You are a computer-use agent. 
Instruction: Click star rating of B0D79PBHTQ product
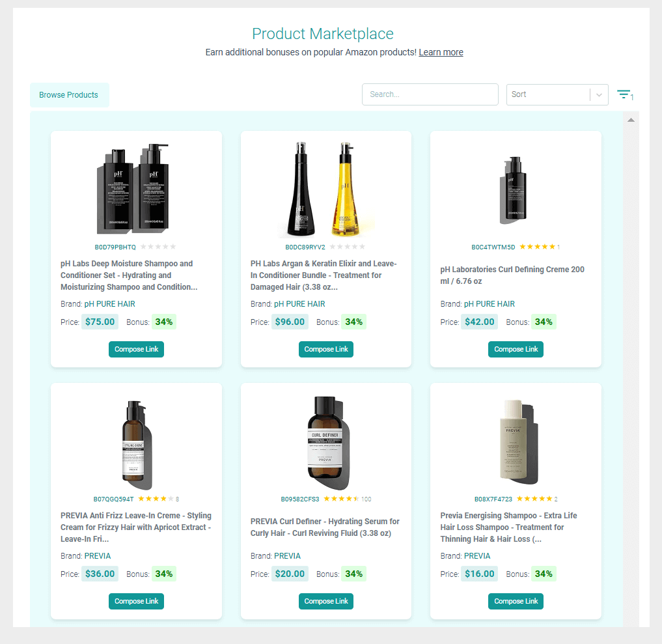[x=158, y=247]
